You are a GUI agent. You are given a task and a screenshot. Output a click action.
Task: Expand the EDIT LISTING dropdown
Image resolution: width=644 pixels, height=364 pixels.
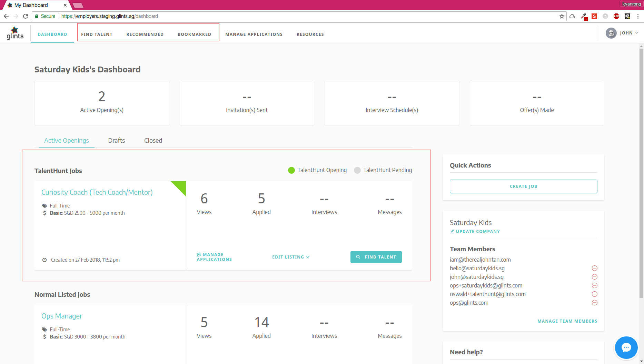tap(291, 257)
